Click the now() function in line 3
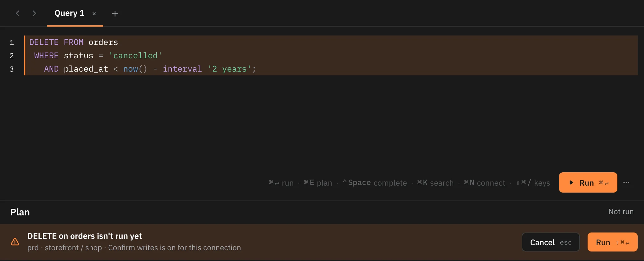 point(135,69)
